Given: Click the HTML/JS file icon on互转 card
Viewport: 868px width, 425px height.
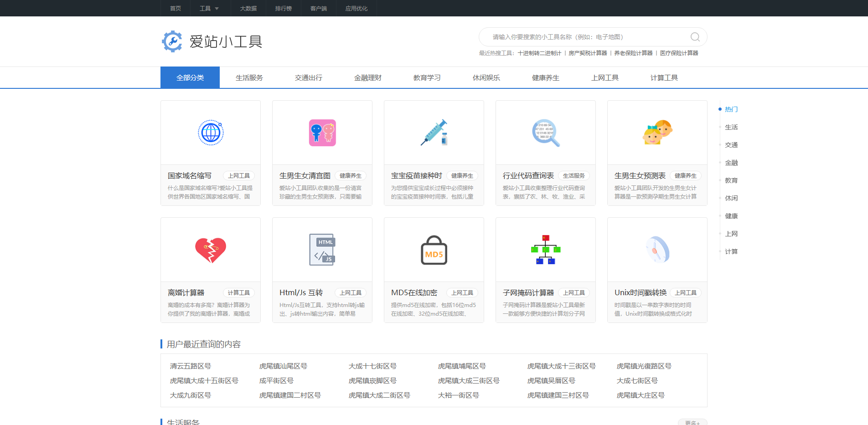Looking at the screenshot, I should [322, 249].
